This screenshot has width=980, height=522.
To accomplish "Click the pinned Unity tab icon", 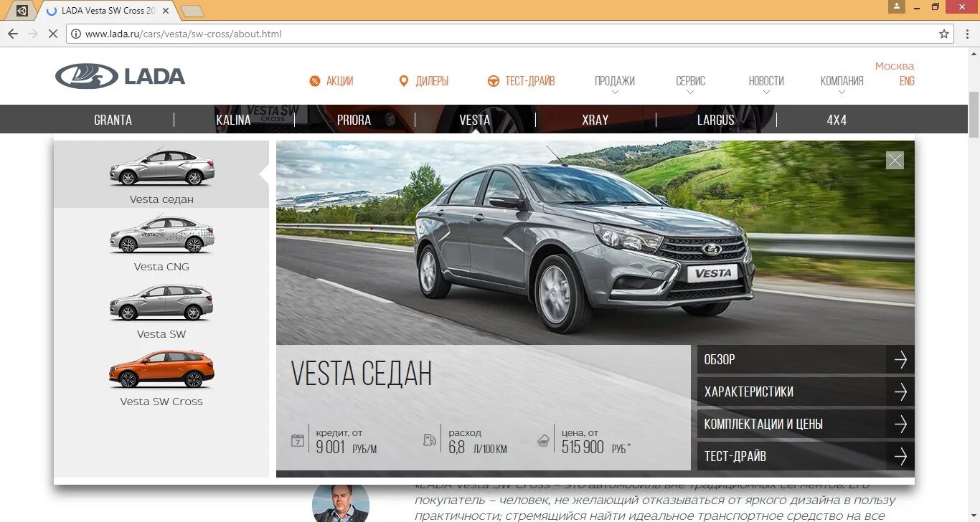I will coord(22,11).
